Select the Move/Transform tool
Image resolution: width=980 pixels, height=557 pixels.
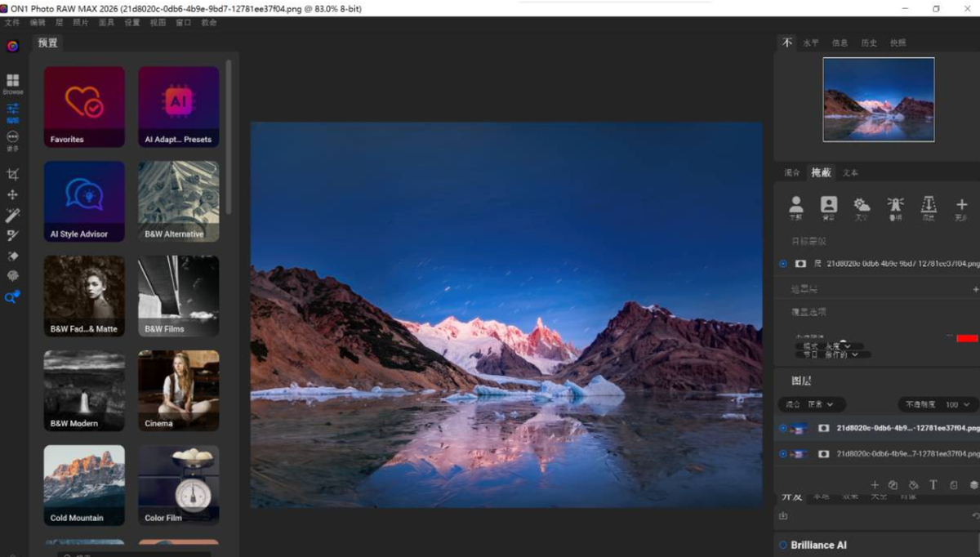(12, 195)
